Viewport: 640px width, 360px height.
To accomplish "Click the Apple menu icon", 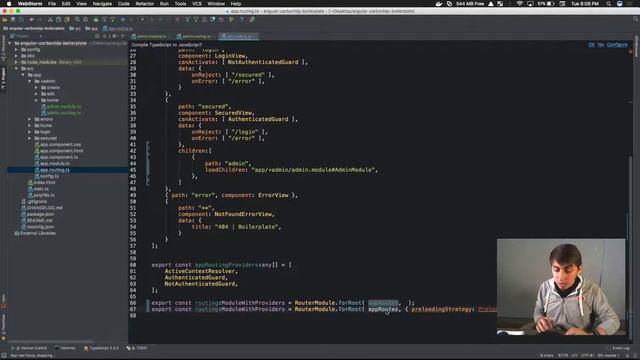I will (x=9, y=4).
